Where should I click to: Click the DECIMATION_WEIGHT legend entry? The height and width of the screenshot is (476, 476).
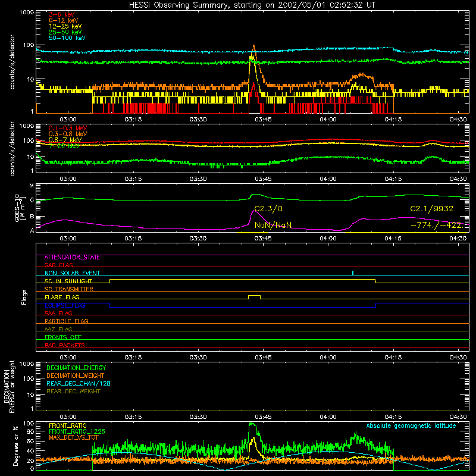pyautogui.click(x=76, y=376)
